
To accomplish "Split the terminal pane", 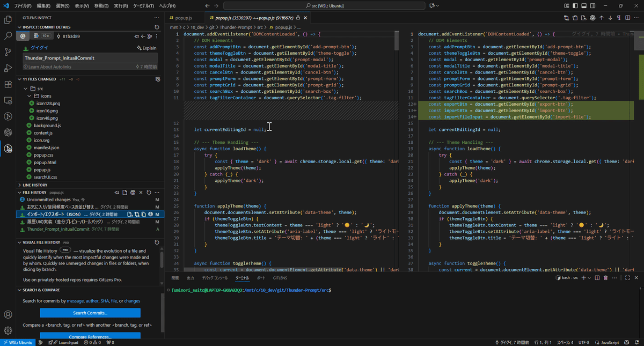I will click(x=597, y=278).
